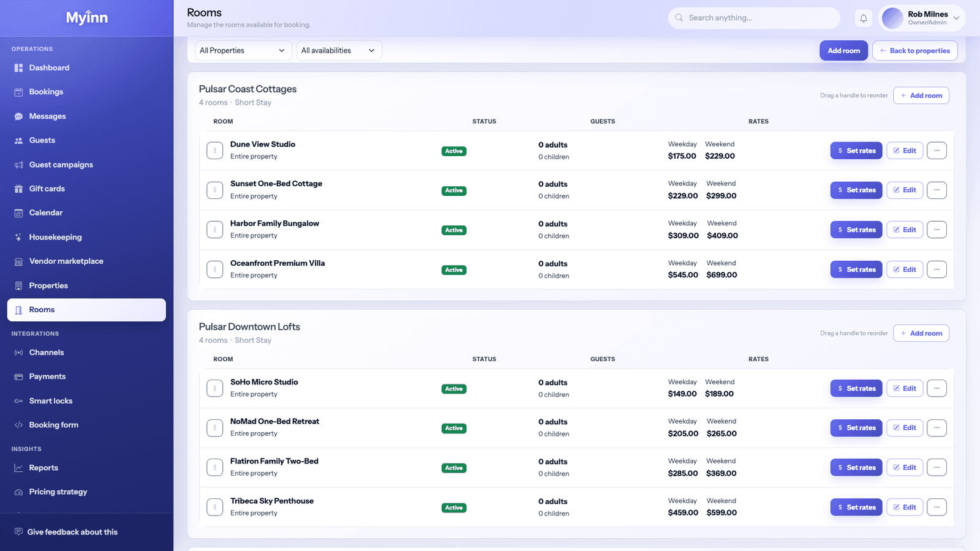Go Back to properties
This screenshot has height=551, width=980.
[x=915, y=51]
